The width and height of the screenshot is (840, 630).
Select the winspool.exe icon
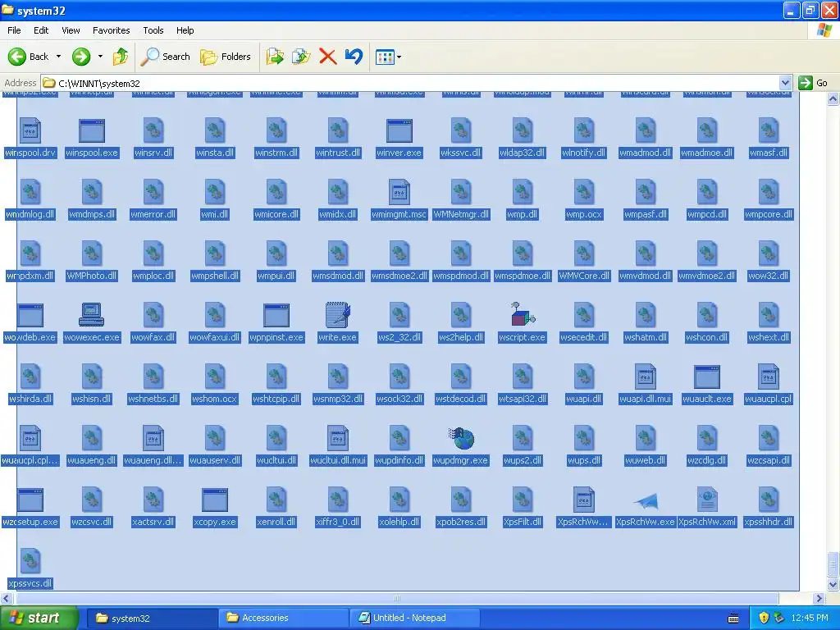click(x=92, y=130)
